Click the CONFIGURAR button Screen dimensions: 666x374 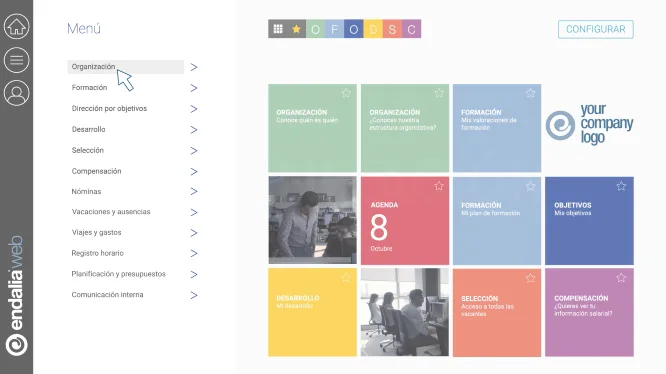[595, 29]
